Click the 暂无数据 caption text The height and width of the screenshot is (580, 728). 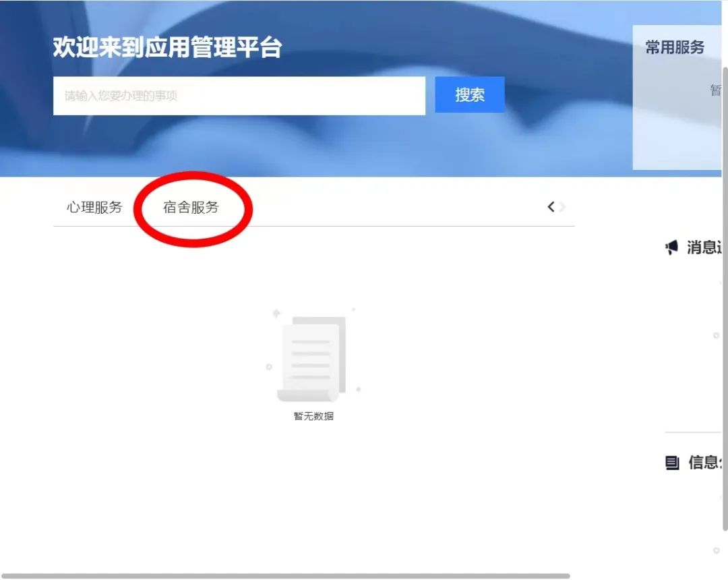tap(313, 416)
